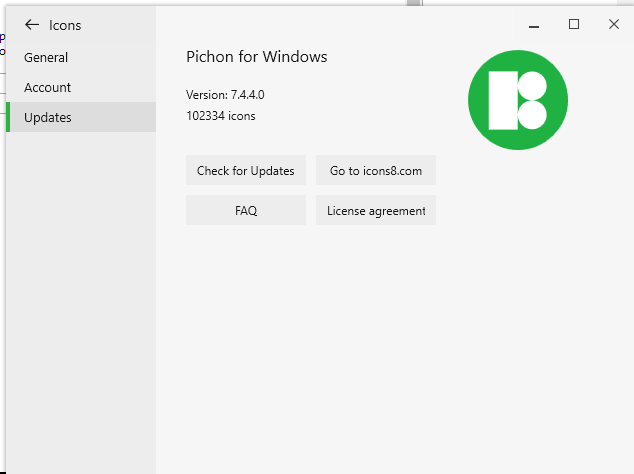Go back using the arrow beside Icons
Screen dimensions: 634x474
(32, 25)
